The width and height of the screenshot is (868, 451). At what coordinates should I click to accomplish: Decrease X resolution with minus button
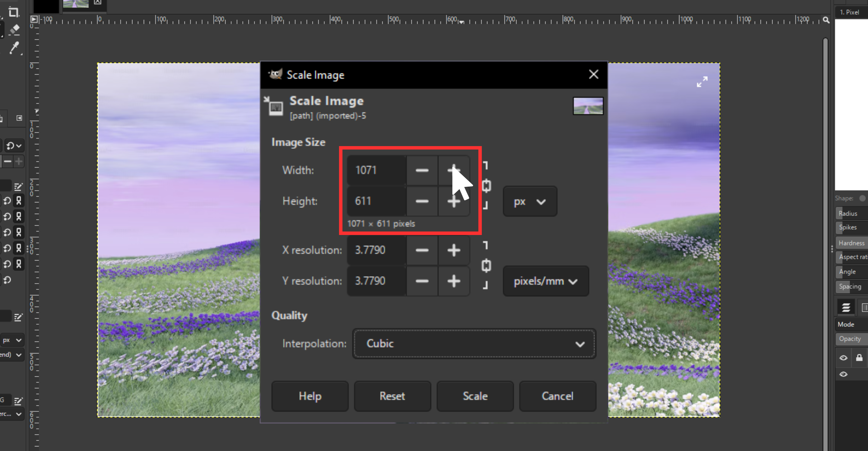tap(422, 250)
